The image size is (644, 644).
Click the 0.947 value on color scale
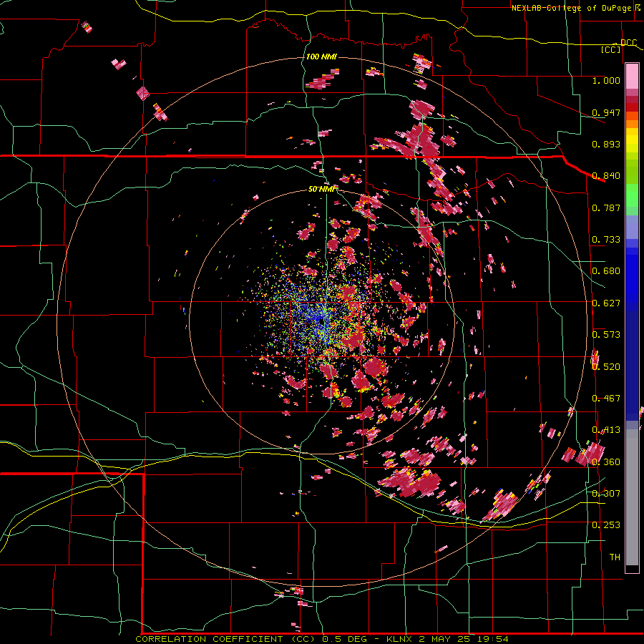(x=606, y=112)
